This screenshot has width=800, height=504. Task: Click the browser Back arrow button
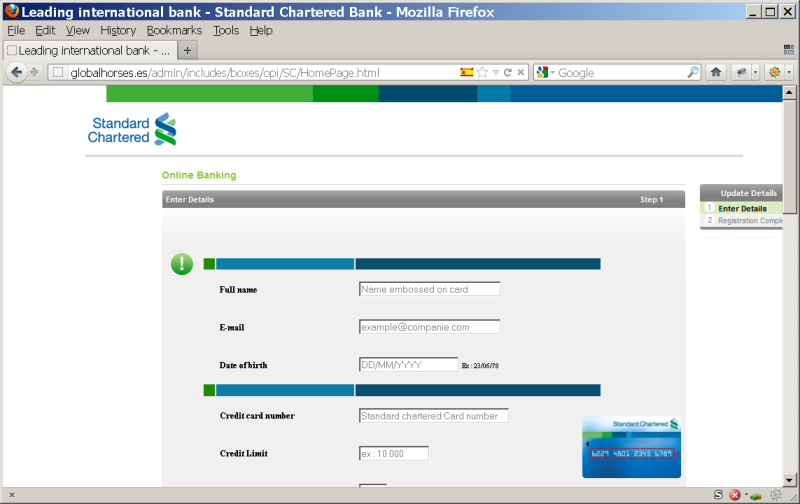click(17, 72)
